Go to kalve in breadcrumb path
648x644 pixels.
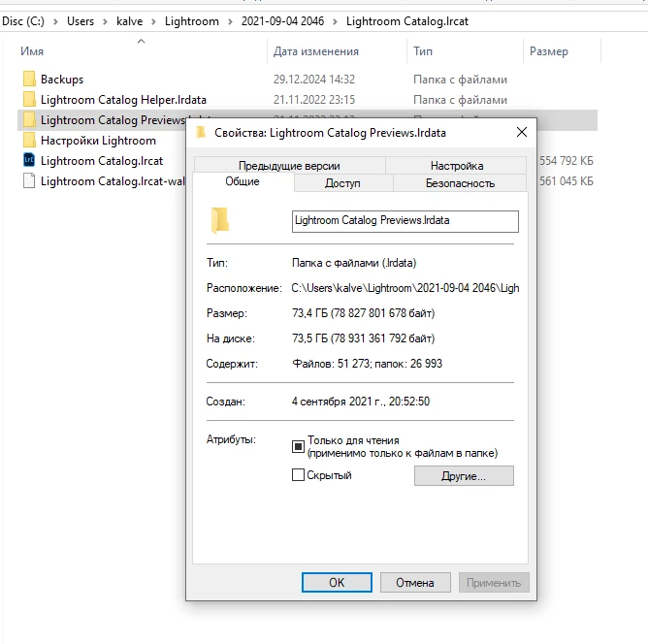129,21
